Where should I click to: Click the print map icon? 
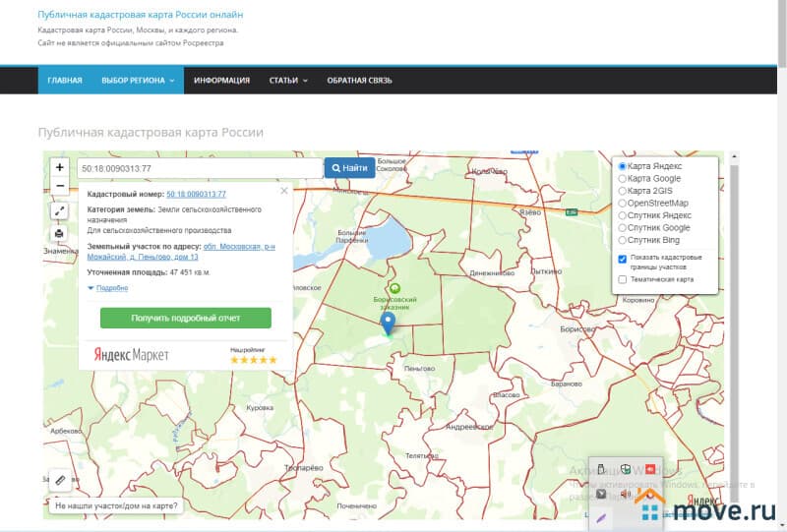[60, 233]
